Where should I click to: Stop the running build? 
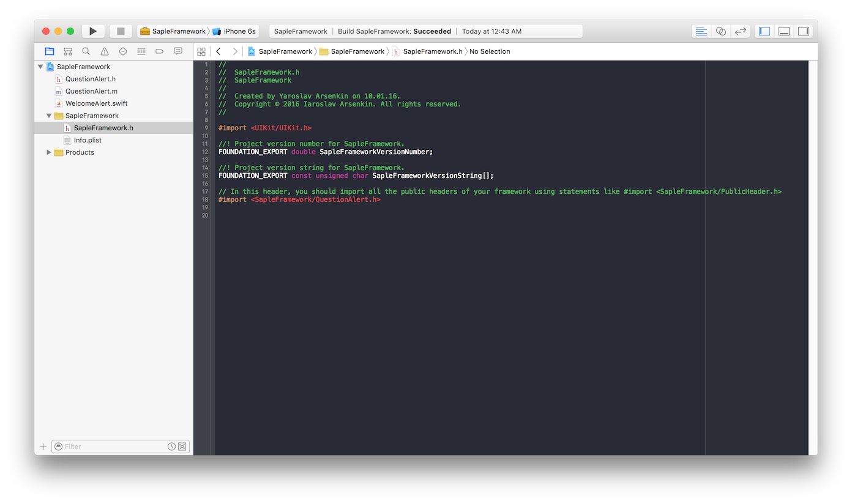click(x=121, y=31)
